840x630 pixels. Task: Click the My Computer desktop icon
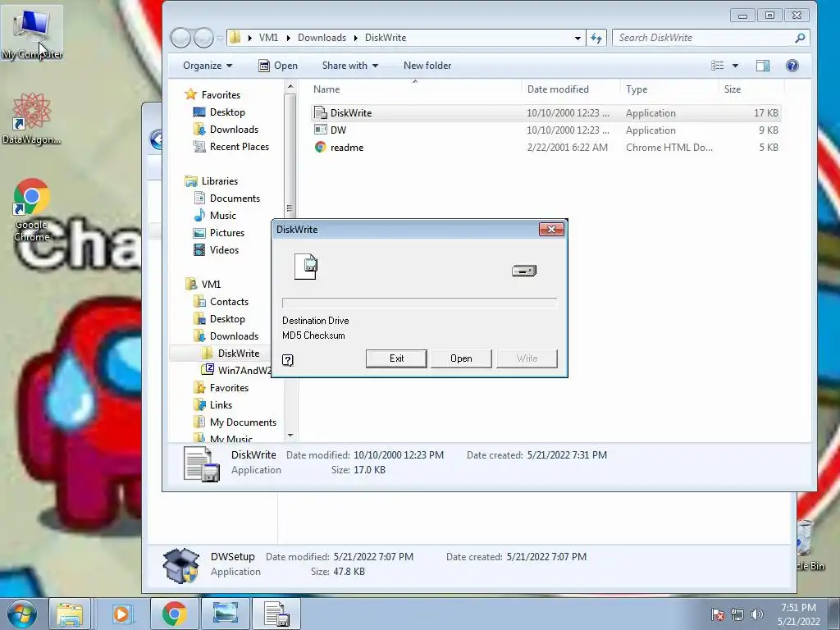[x=32, y=33]
